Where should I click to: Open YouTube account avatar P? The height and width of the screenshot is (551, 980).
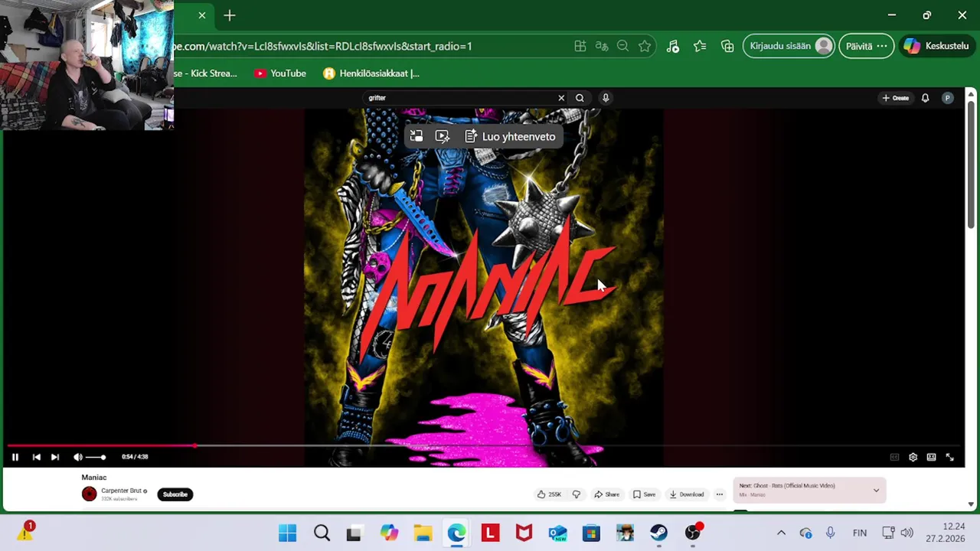pos(948,98)
